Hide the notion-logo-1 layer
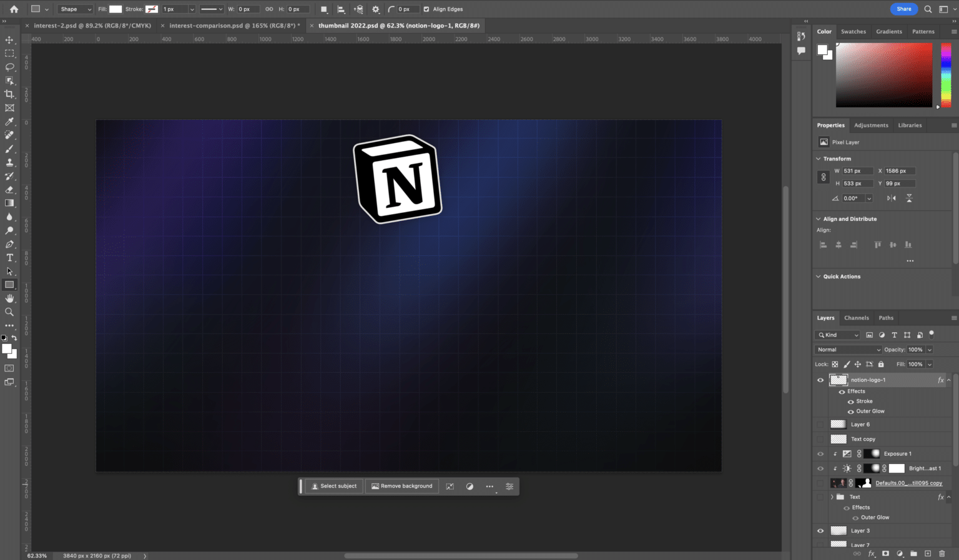 click(820, 380)
